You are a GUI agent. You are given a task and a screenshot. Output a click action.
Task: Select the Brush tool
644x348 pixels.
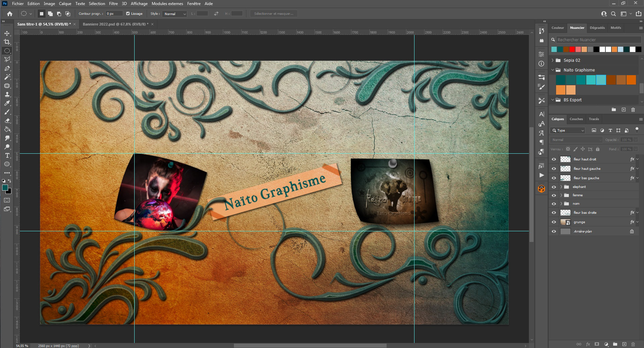[x=7, y=112]
